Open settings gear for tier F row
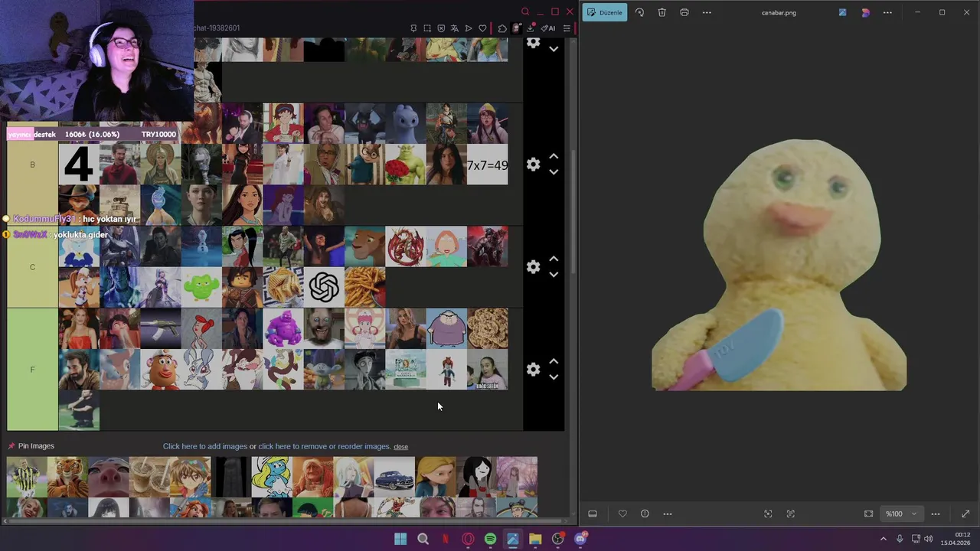The image size is (980, 551). 533,370
